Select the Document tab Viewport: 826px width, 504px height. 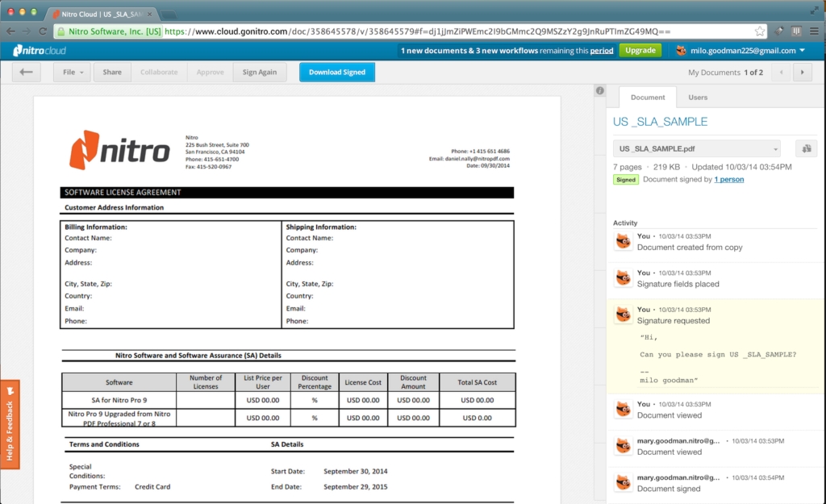(648, 98)
